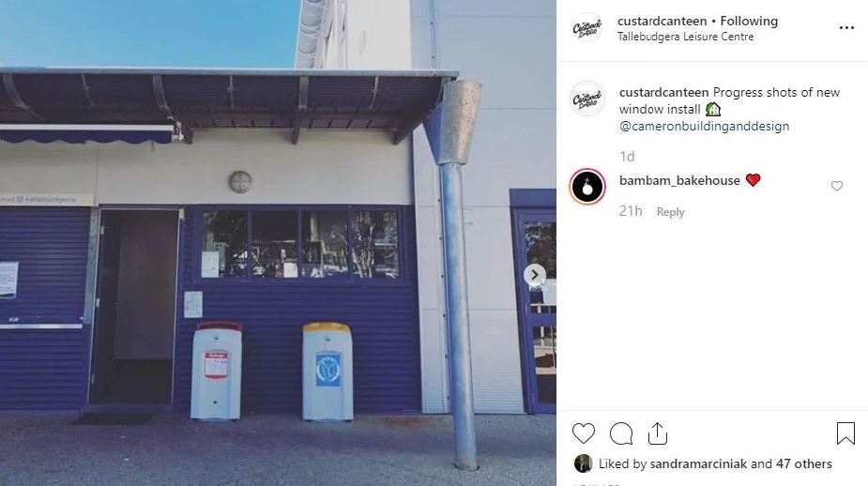
Task: Visit the @cameronbuildinganddesign mention
Action: 704,127
